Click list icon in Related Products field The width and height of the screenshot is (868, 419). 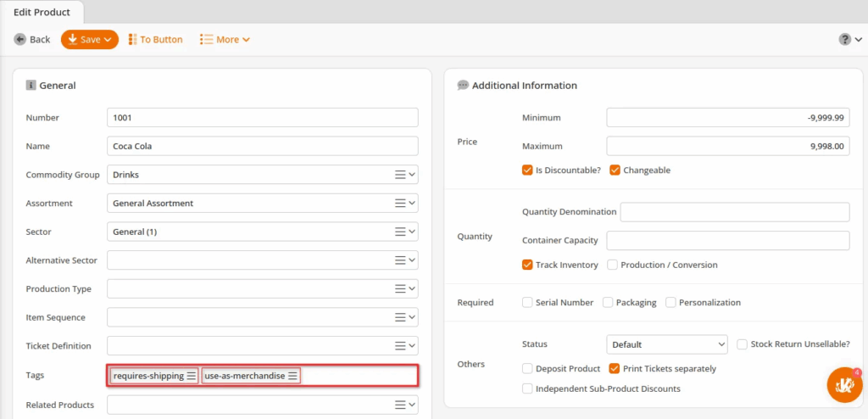click(x=400, y=405)
